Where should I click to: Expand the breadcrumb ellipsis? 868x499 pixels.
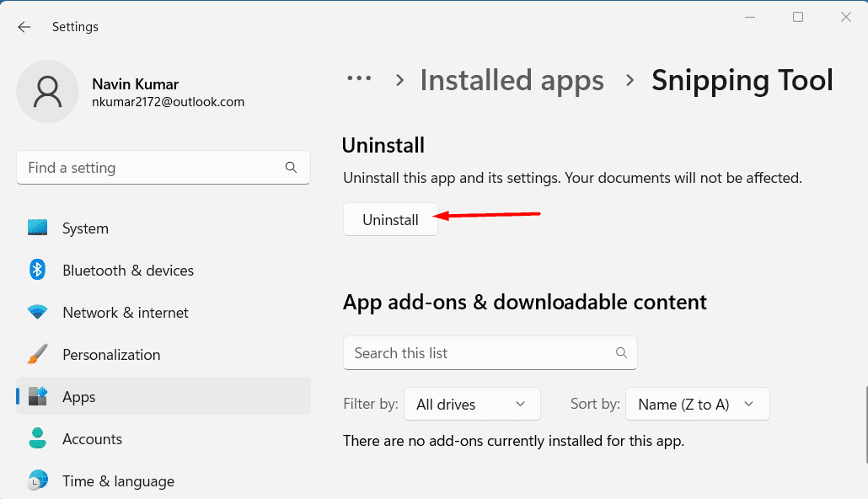tap(359, 78)
